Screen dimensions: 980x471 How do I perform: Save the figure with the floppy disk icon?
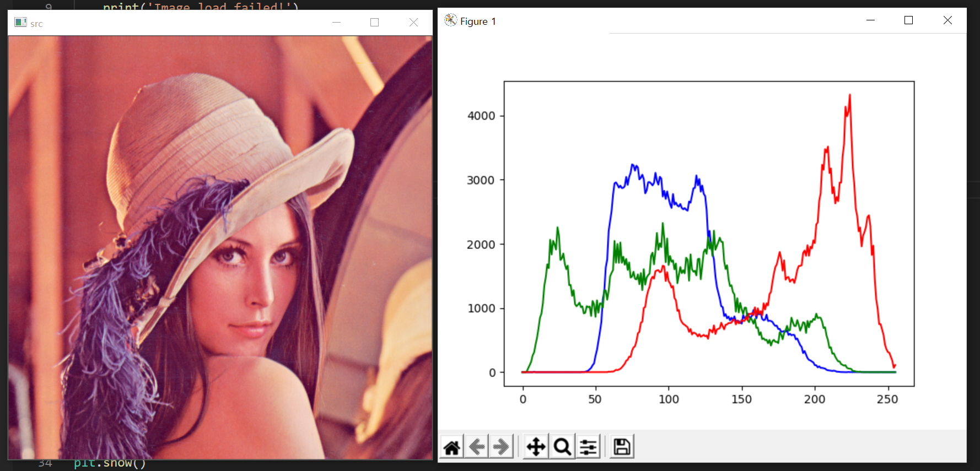pos(622,447)
